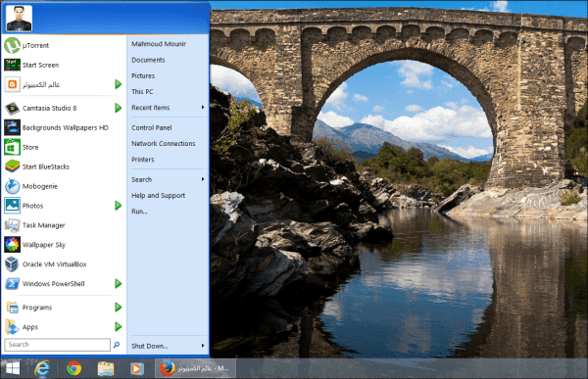This screenshot has width=588, height=379.
Task: Focus the start menu Search box
Action: (58, 345)
